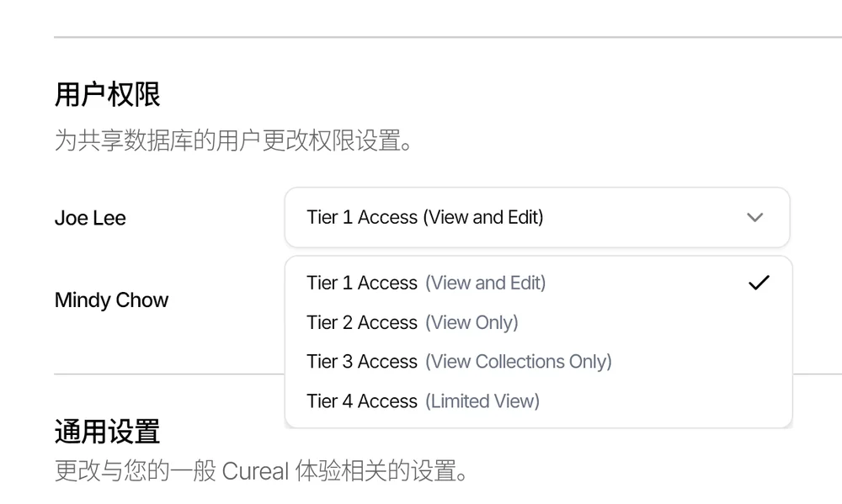The height and width of the screenshot is (504, 842).
Task: Choose Tier 4 Access (Limited View)
Action: [423, 401]
